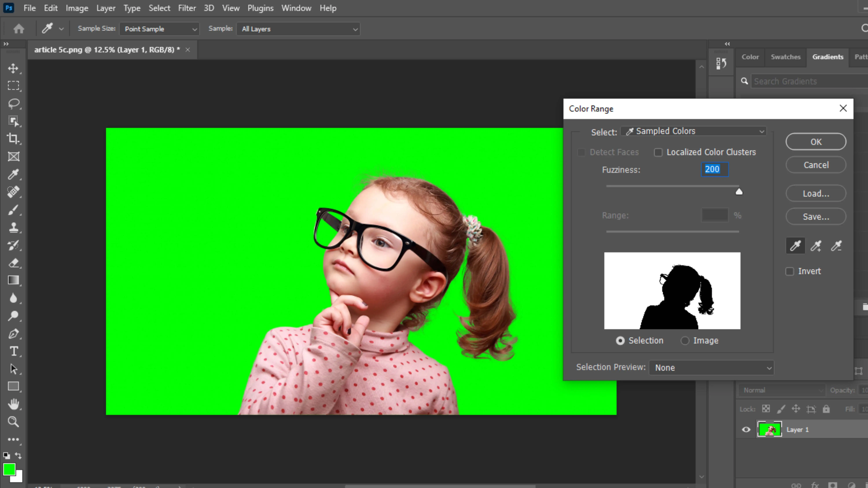
Task: Select the Hand tool
Action: [x=13, y=404]
